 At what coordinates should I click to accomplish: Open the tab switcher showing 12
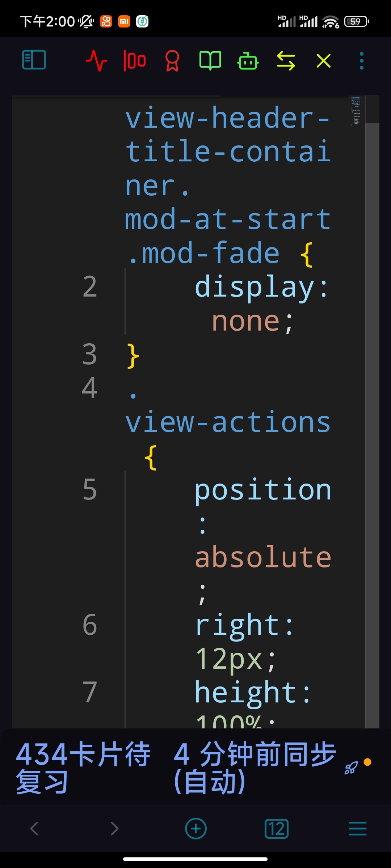click(x=277, y=829)
